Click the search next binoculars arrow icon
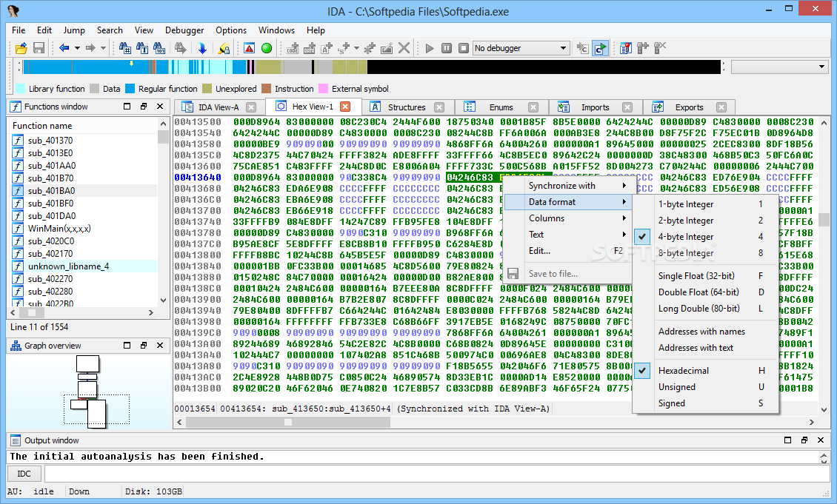This screenshot has width=837, height=504. (x=181, y=48)
